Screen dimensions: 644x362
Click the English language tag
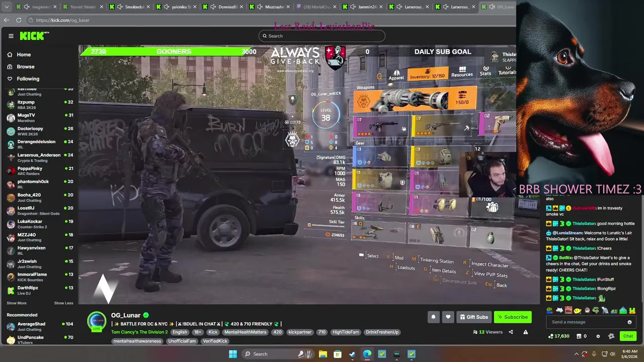(x=180, y=332)
